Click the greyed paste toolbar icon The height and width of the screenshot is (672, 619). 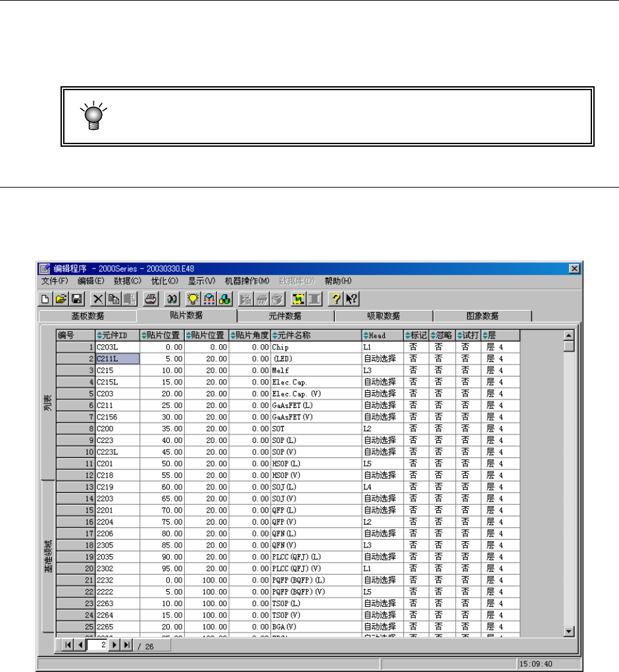tap(130, 299)
